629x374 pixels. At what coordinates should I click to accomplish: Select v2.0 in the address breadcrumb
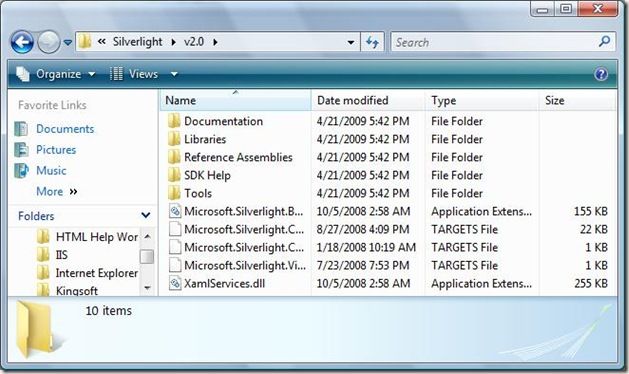[x=194, y=41]
